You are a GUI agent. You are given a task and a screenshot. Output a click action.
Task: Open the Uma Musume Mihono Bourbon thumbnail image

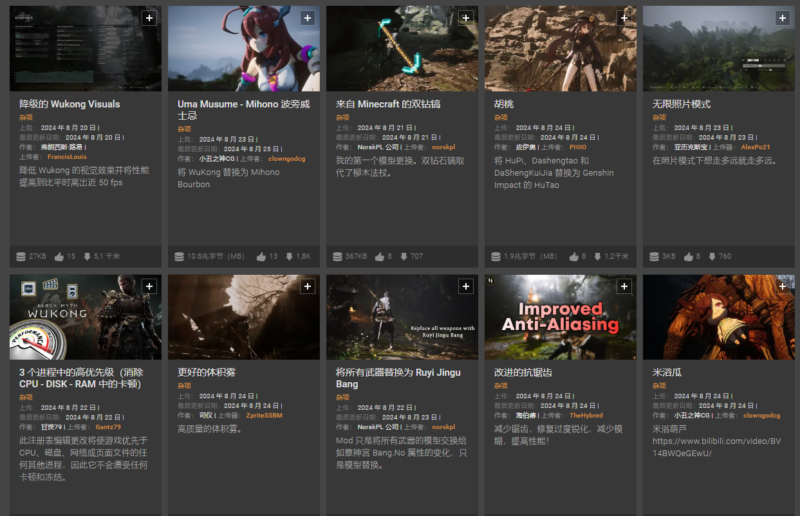(x=243, y=50)
